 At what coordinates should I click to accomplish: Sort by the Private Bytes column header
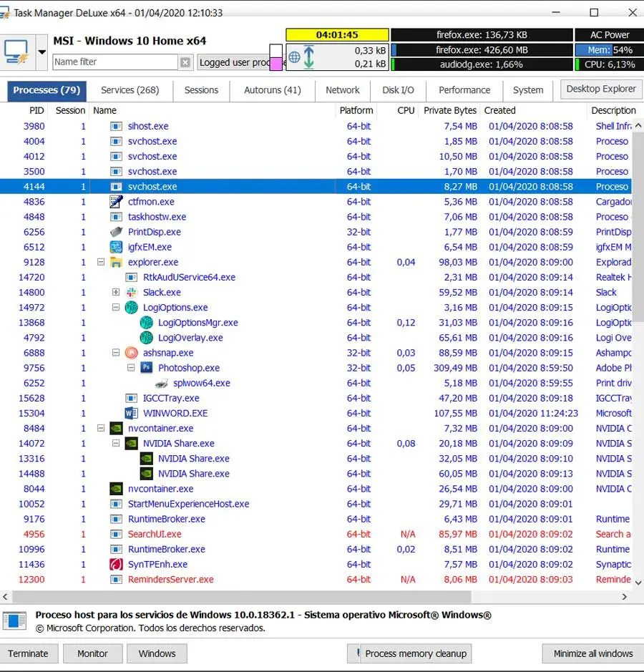click(450, 111)
